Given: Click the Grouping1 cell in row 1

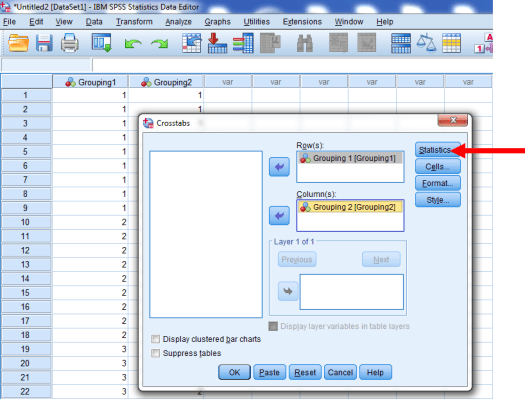Looking at the screenshot, I should pos(90,95).
